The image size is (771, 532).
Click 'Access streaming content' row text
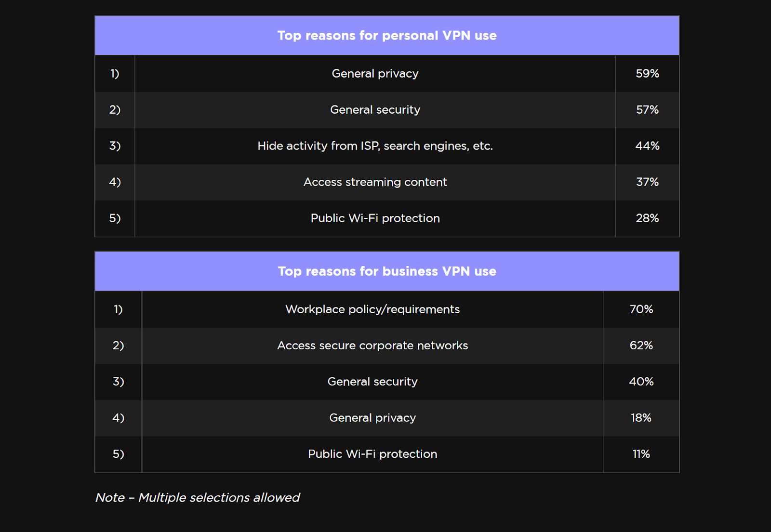pos(375,182)
